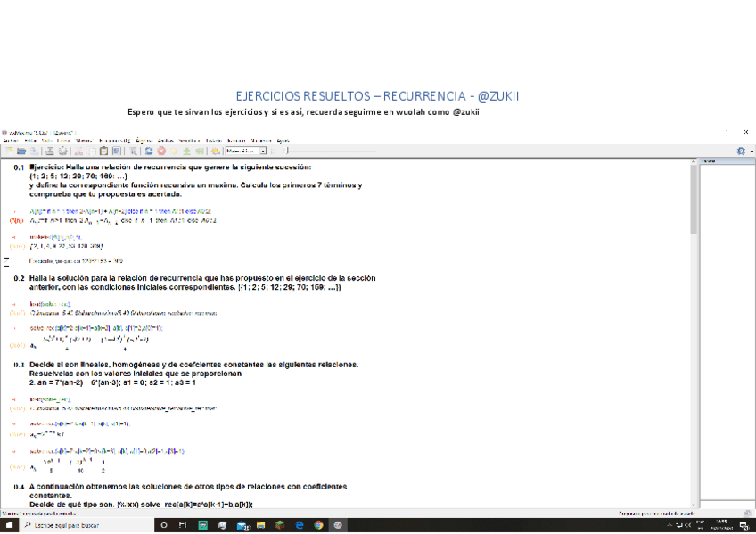Start animation with the toolbar play arrow
Image resolution: width=756 pixels, height=534 pixels.
[x=274, y=151]
